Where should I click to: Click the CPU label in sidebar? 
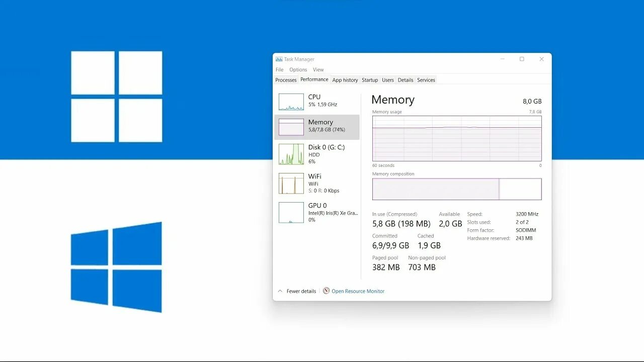coord(314,97)
